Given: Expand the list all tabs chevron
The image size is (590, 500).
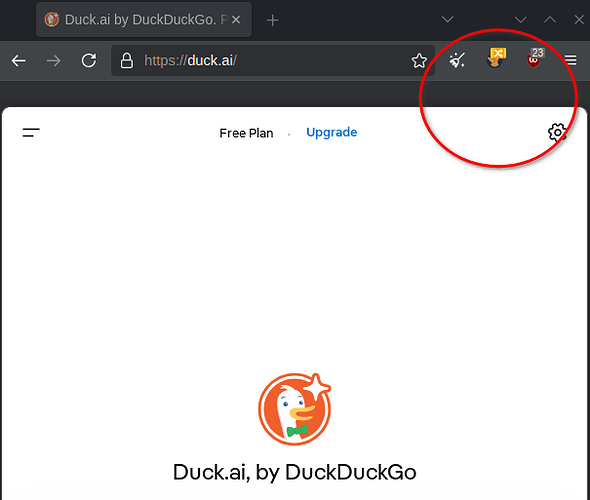Looking at the screenshot, I should coord(447,19).
